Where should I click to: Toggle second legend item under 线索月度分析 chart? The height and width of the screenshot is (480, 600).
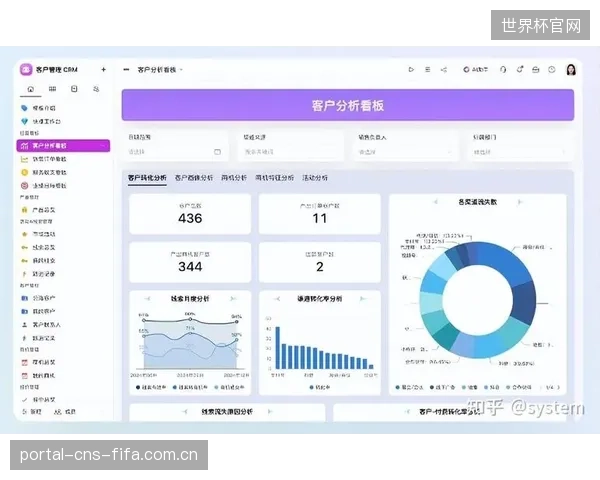(x=190, y=387)
